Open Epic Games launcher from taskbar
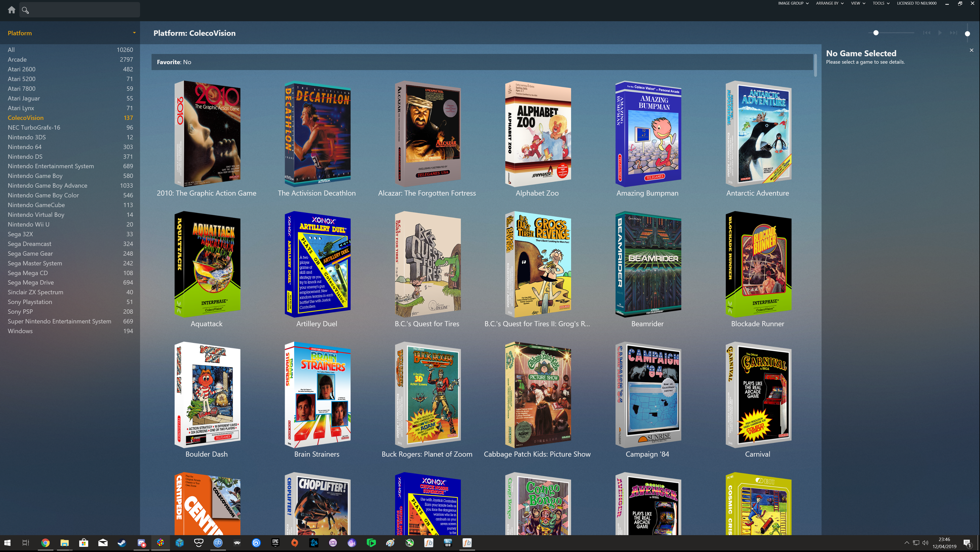 (x=275, y=543)
